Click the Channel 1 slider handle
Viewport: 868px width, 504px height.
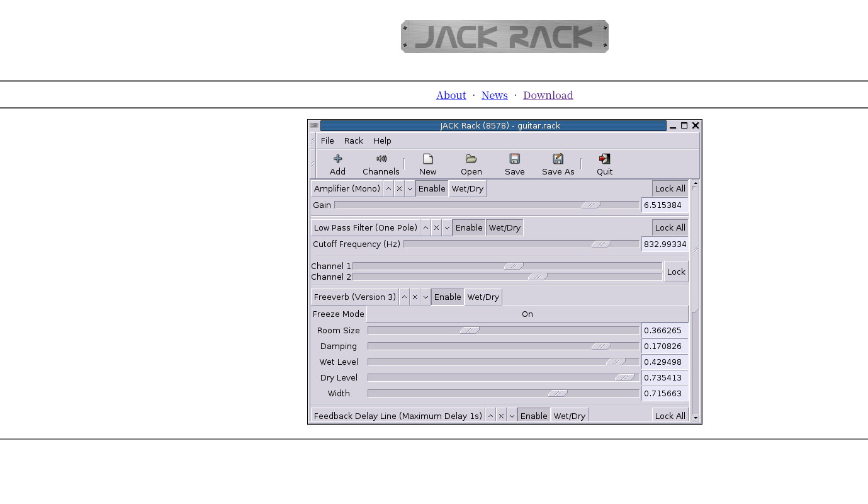[514, 266]
